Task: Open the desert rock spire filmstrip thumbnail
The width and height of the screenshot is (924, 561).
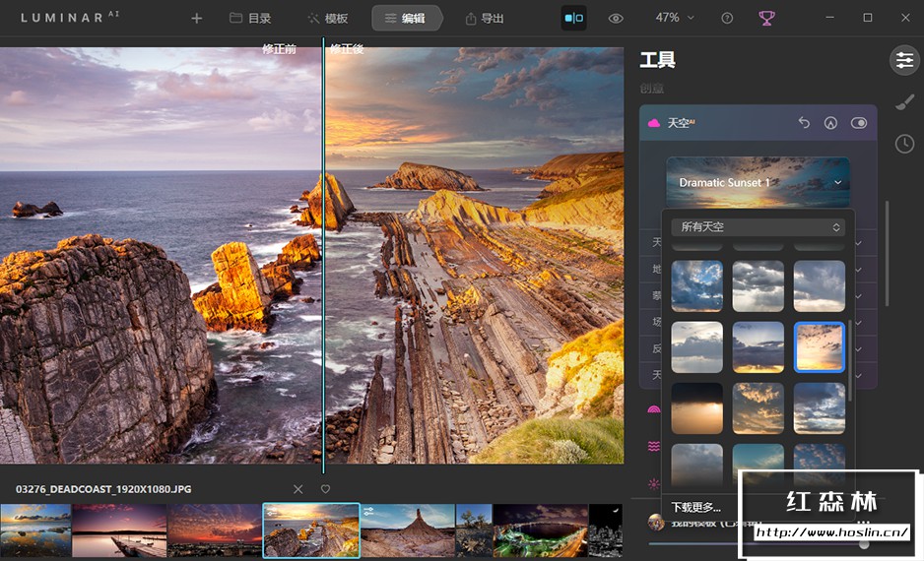Action: tap(408, 530)
